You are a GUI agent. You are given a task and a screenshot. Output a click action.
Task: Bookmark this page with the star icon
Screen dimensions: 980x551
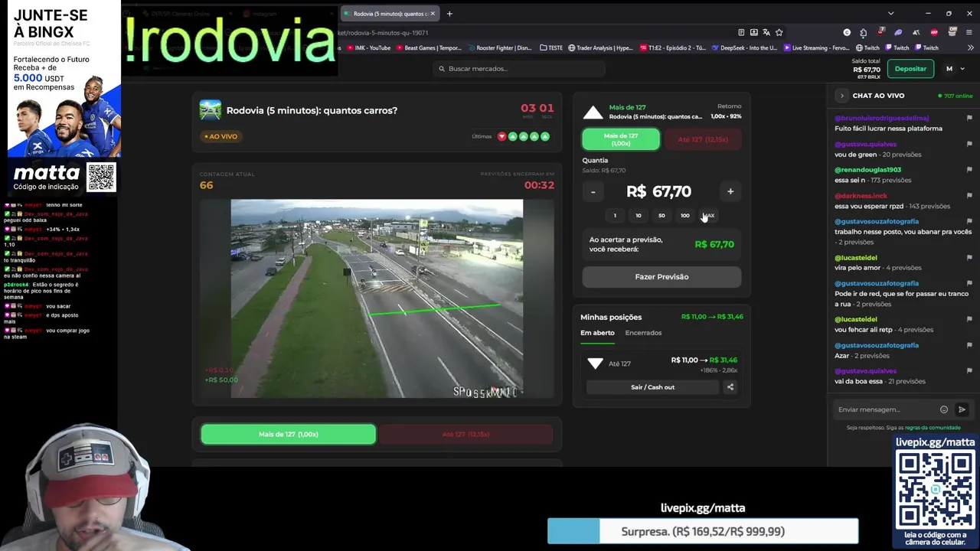(x=779, y=32)
